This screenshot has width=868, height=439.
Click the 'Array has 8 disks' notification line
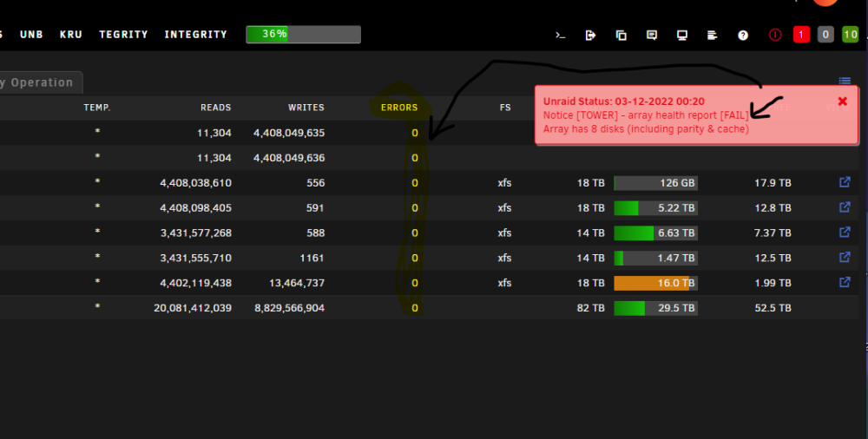(646, 129)
